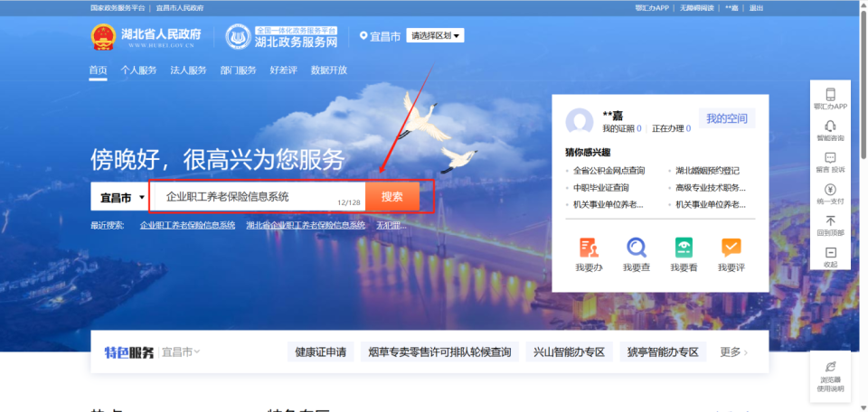Viewport: 868px width, 412px height.
Task: Select the 好差评 navigation tab
Action: [283, 70]
